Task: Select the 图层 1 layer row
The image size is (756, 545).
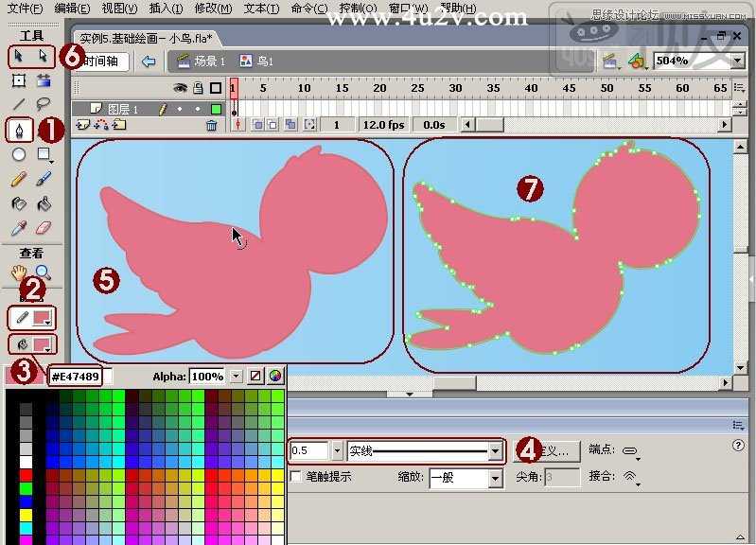Action: click(149, 110)
